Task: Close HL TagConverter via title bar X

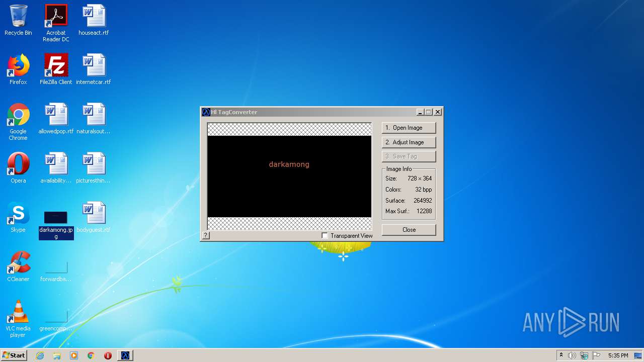Action: [438, 112]
